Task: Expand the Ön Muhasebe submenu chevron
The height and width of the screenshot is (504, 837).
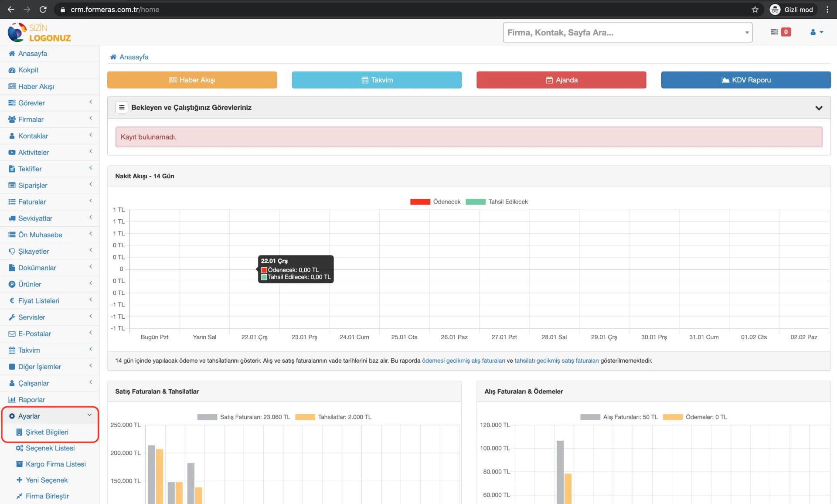Action: pos(91,234)
